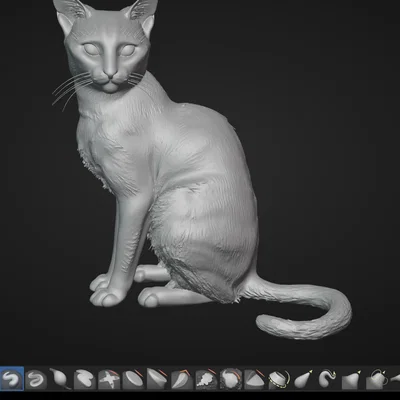Pick the ring brush with yellow arc
Image resolution: width=400 pixels, height=400 pixels.
[x=279, y=379]
